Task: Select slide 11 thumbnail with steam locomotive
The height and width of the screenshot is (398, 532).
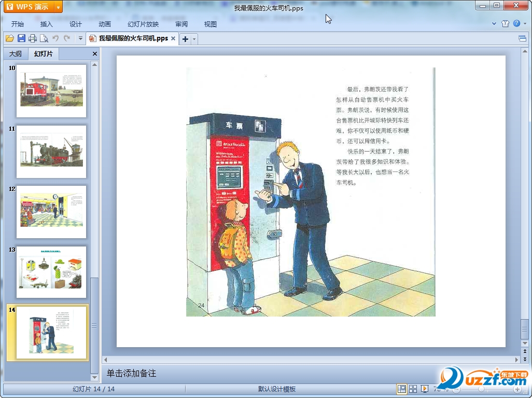Action: click(51, 152)
